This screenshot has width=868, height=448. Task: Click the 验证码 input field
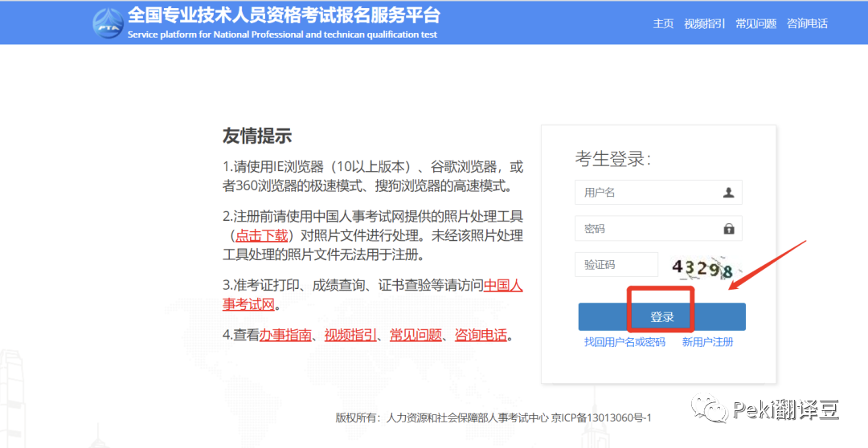616,264
